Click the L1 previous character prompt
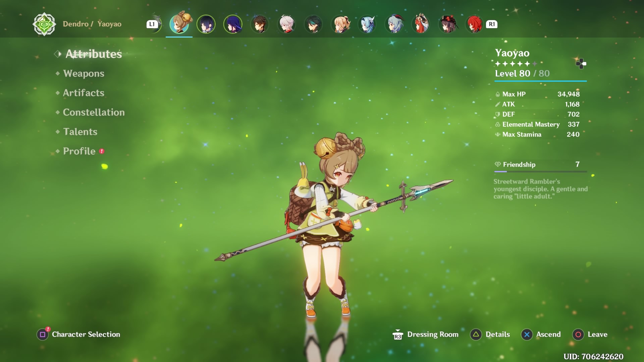Image resolution: width=644 pixels, height=362 pixels. (152, 24)
